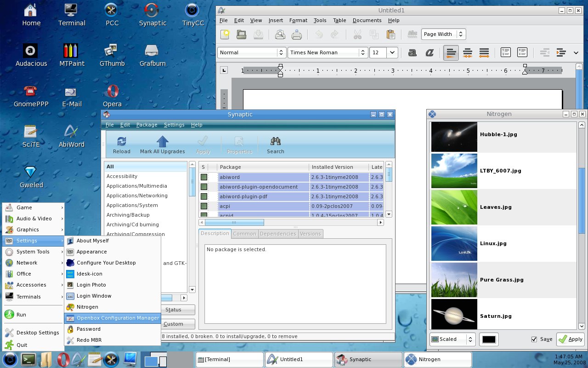The width and height of the screenshot is (588, 368).
Task: Select Accessibility category in Synaptic
Action: [146, 176]
